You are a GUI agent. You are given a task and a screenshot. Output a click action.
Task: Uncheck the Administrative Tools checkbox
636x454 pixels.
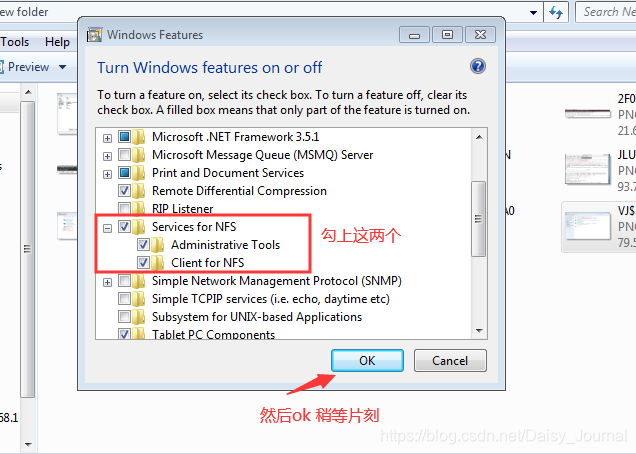[143, 245]
